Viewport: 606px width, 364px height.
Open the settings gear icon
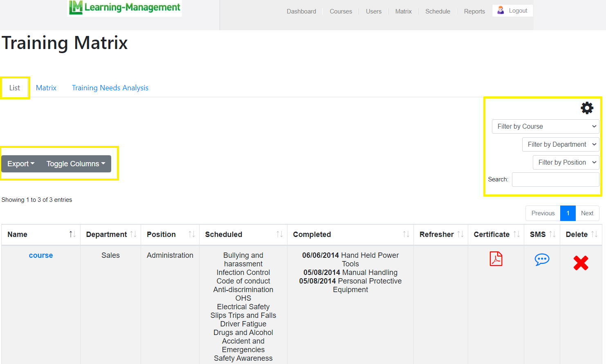[x=587, y=108]
